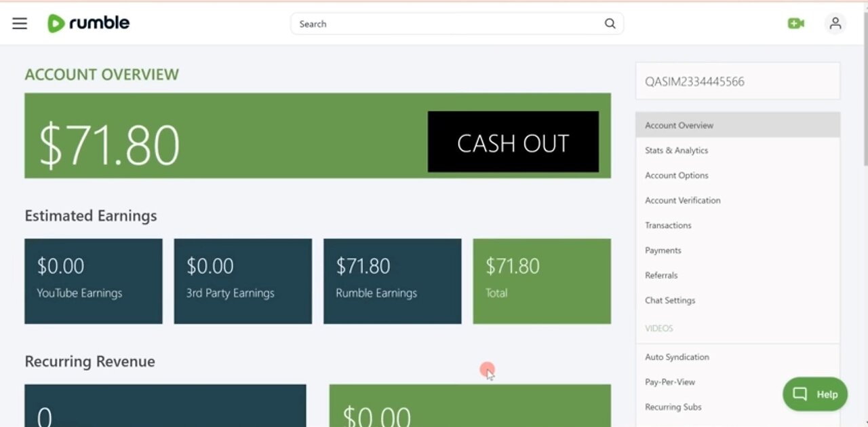Click the YouTube Earnings tile
Viewport: 868px width, 427px height.
click(x=94, y=281)
